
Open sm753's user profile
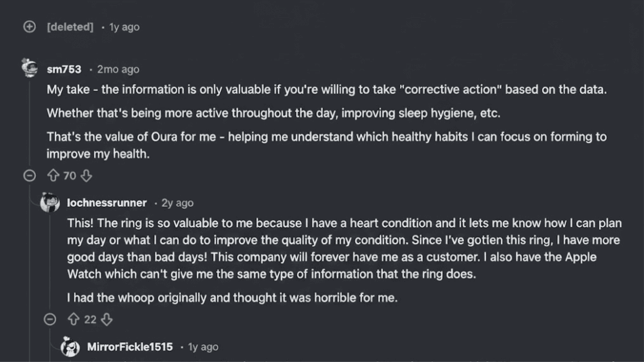coord(64,69)
